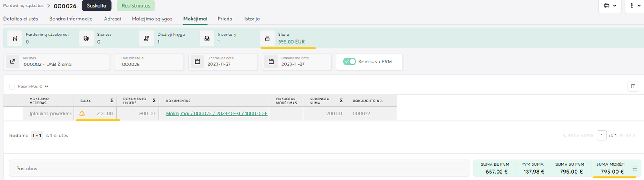Screen dimensions: 644x180
Task: Expand the Pasirinkta: 0 dropdown
Action: click(46, 86)
